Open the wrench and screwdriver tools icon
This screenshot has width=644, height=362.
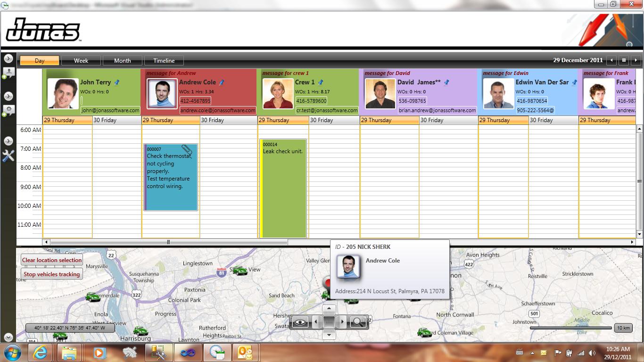point(8,156)
